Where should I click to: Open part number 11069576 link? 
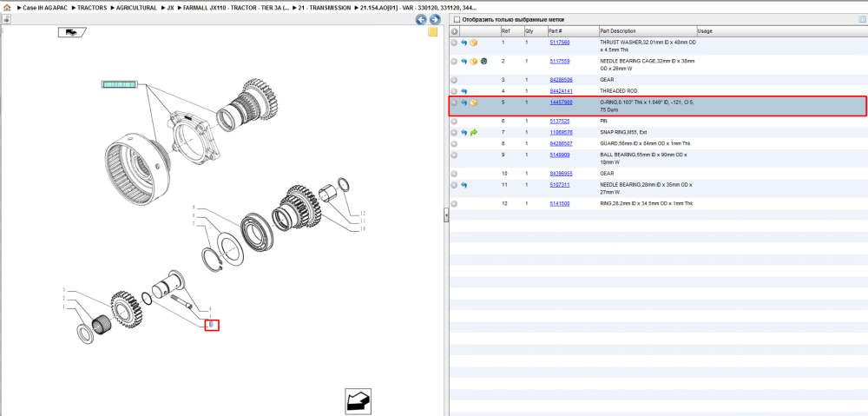[561, 132]
